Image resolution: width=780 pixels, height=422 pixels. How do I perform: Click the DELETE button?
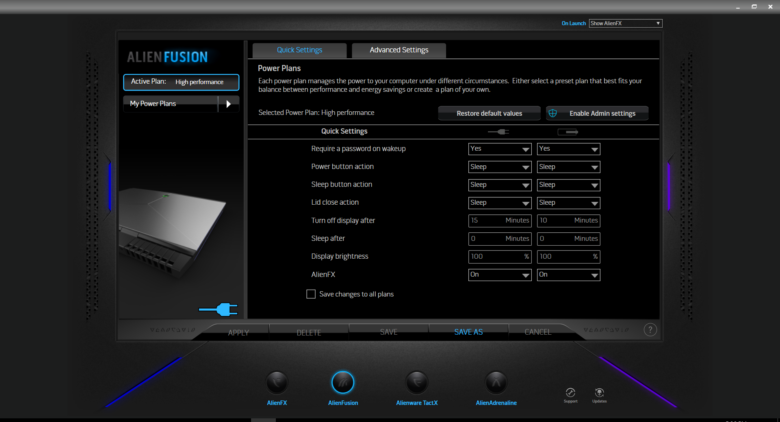tap(309, 332)
